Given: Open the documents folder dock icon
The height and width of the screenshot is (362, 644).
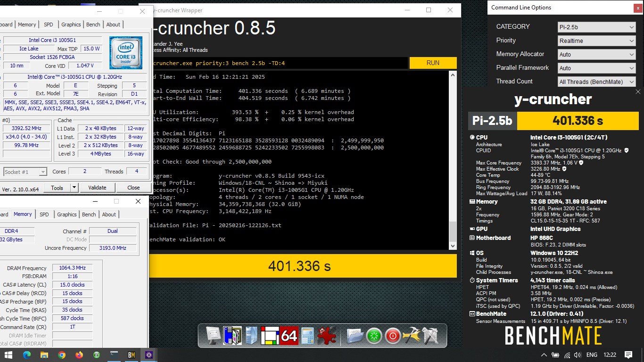Looking at the screenshot, I should click(x=355, y=336).
